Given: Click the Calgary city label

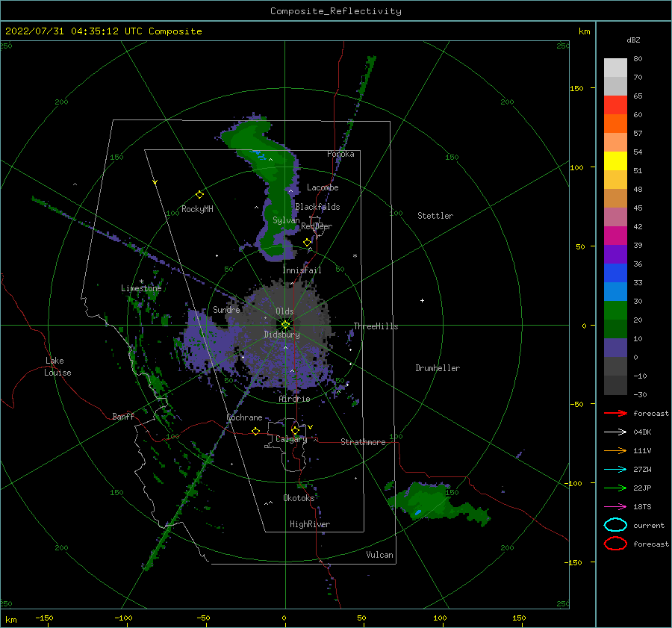Looking at the screenshot, I should click(291, 439).
